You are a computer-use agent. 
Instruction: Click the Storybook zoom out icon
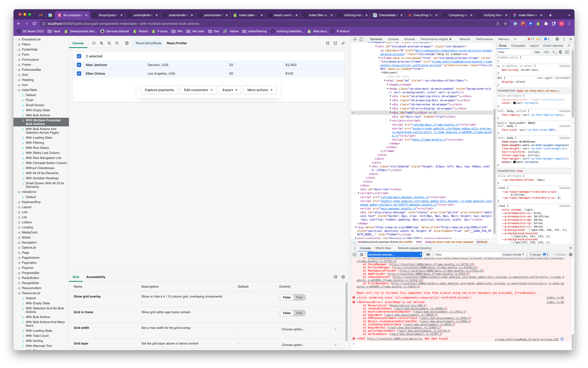pyautogui.click(x=109, y=43)
